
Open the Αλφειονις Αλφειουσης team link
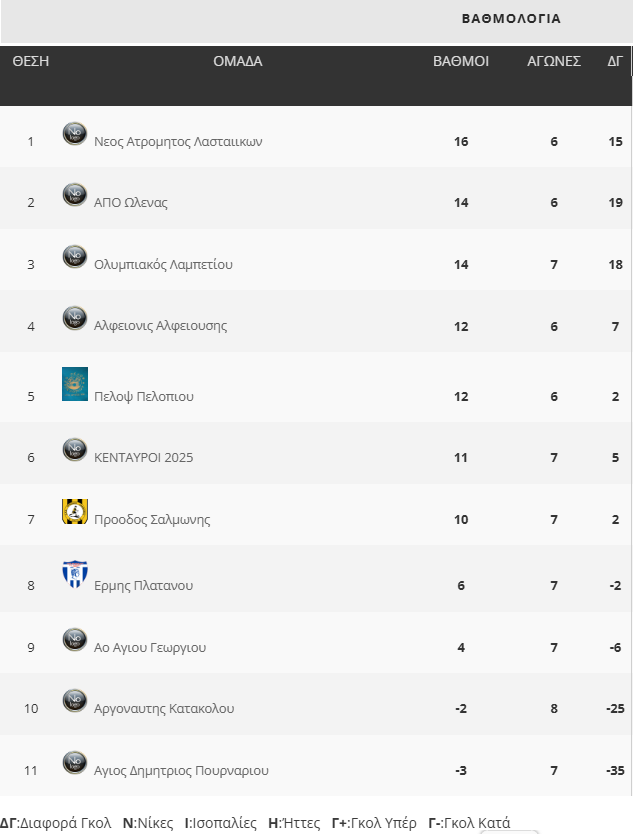pos(160,326)
